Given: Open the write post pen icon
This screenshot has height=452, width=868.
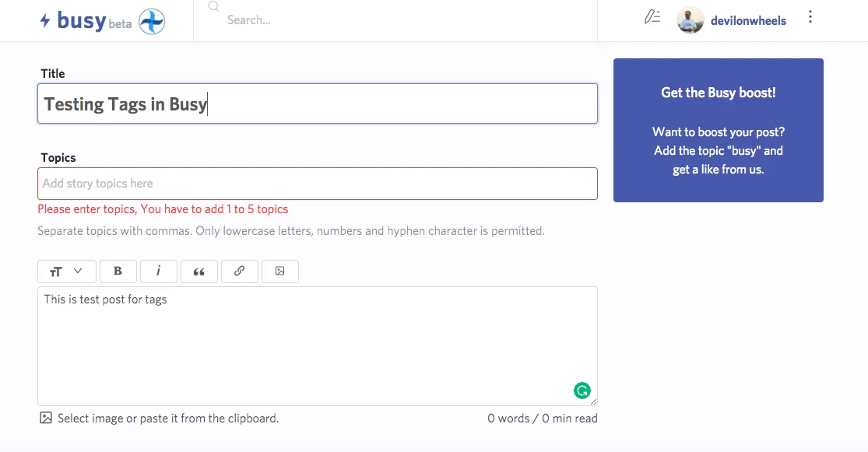Looking at the screenshot, I should [652, 17].
